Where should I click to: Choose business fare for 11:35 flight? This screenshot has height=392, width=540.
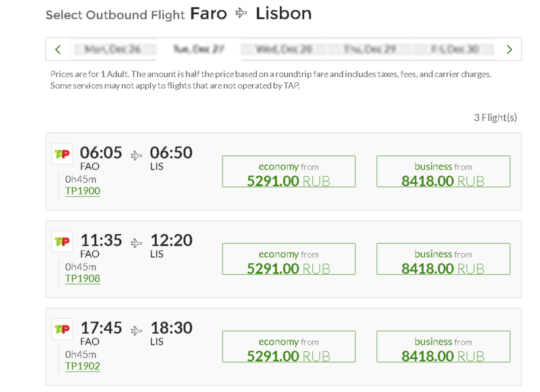tap(443, 259)
